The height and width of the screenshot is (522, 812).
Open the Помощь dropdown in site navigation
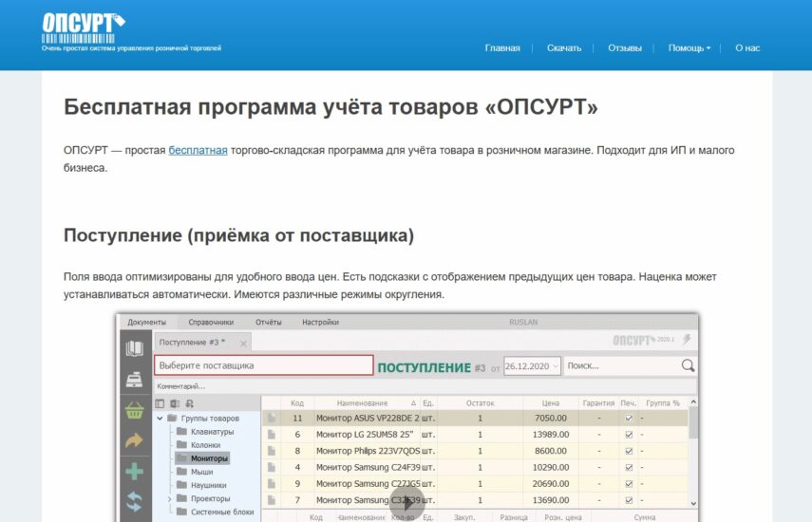689,48
